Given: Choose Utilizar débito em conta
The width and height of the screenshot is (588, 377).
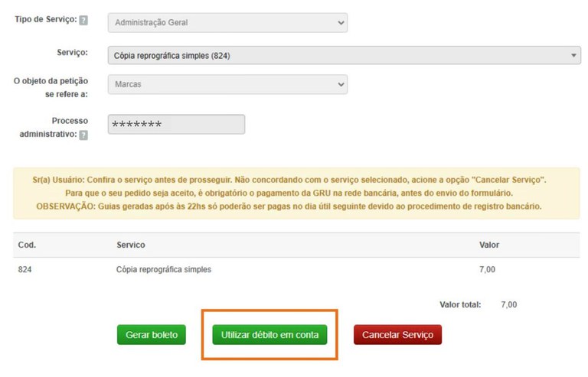Looking at the screenshot, I should click(x=269, y=335).
